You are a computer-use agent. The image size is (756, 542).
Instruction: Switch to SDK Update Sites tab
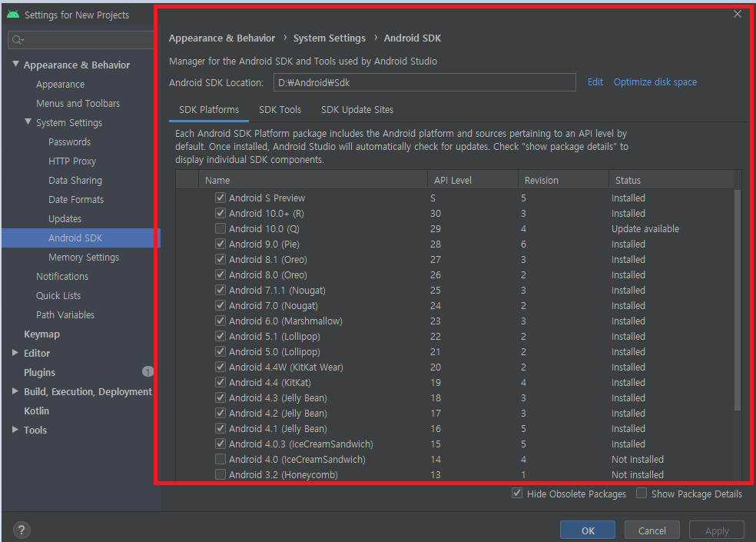(x=357, y=110)
